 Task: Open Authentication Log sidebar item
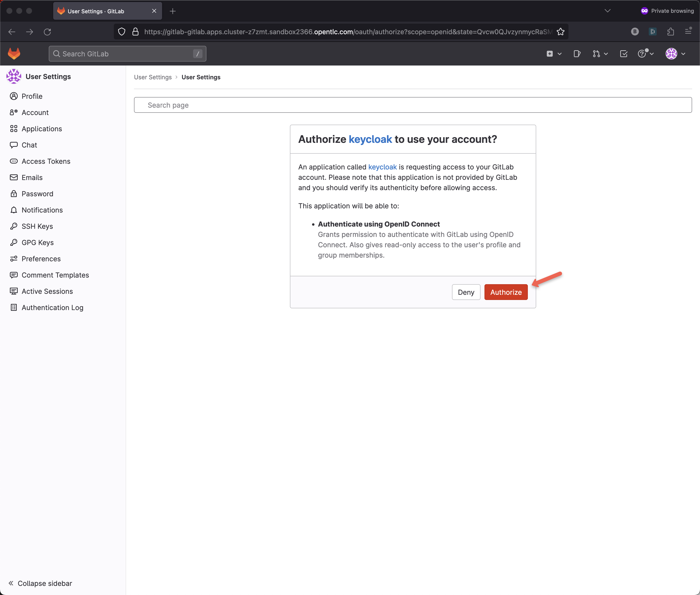point(52,308)
